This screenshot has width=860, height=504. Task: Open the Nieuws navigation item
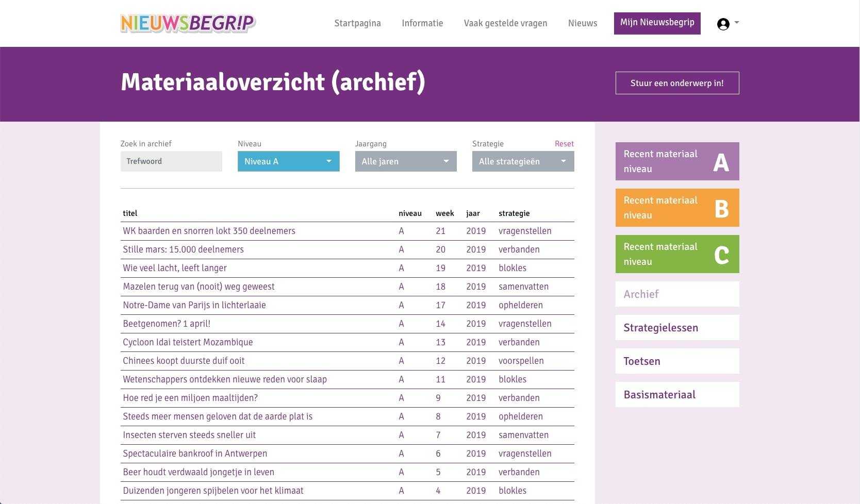[583, 23]
